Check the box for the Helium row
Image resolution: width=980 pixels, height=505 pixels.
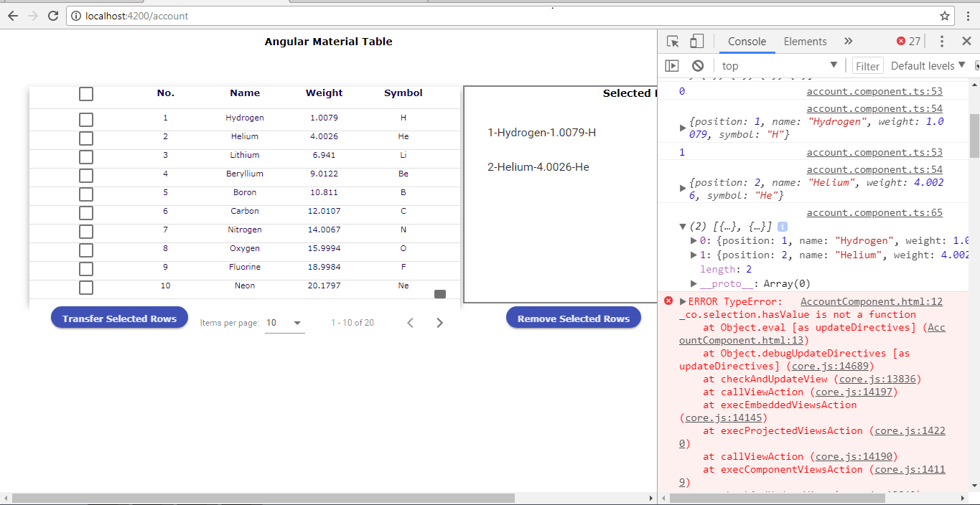86,138
